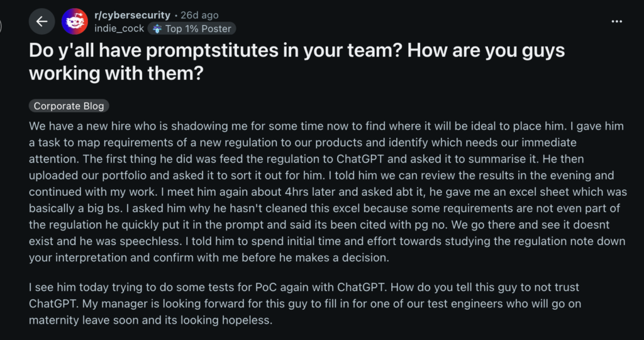Open the indie_cock user profile
644x340 pixels.
pos(118,28)
